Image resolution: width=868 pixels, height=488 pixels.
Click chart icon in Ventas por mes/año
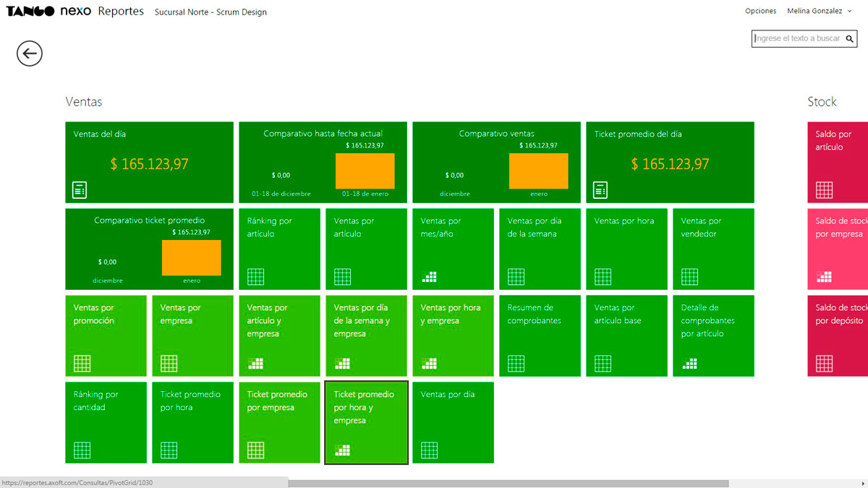429,277
